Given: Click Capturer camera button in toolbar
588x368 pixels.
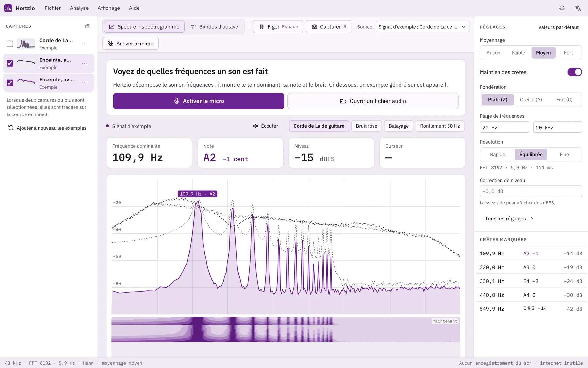Looking at the screenshot, I should (329, 27).
